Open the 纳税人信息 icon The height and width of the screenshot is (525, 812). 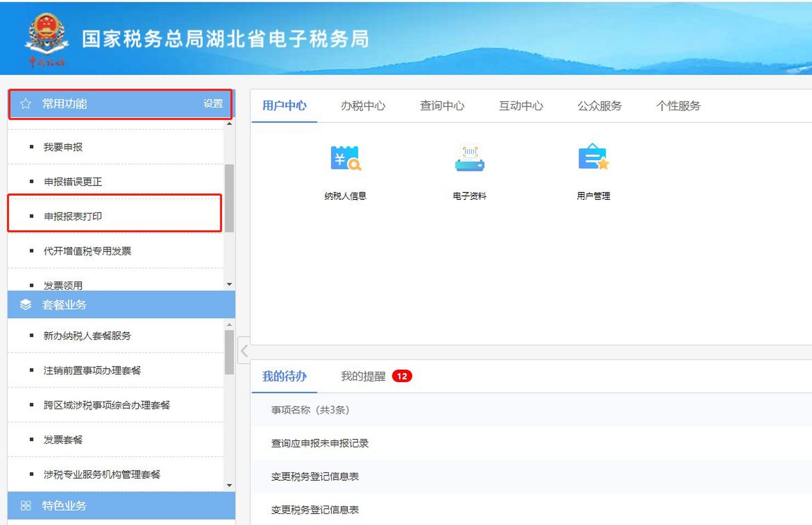(346, 160)
